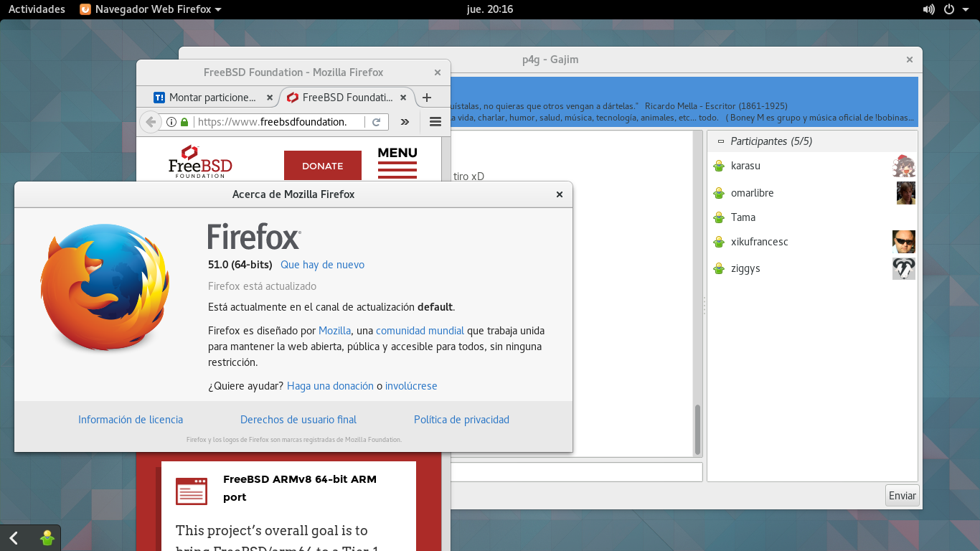Click the reload icon in URL bar
Screen dimensions: 980x551
point(376,122)
